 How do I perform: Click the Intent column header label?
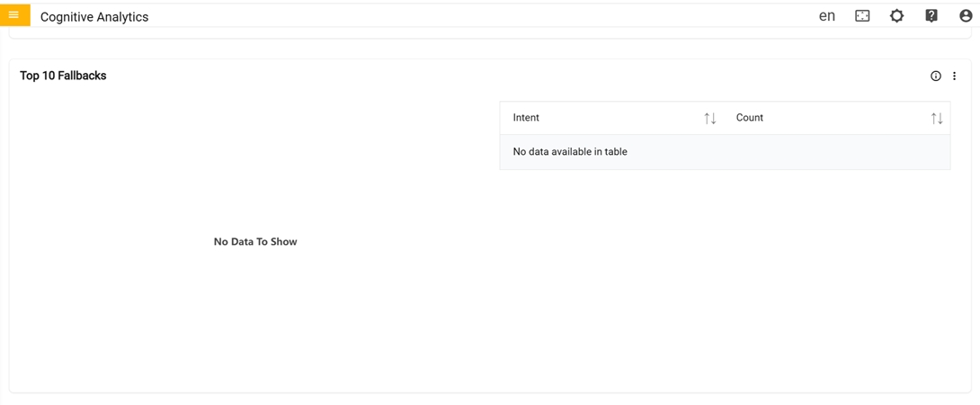(x=526, y=118)
